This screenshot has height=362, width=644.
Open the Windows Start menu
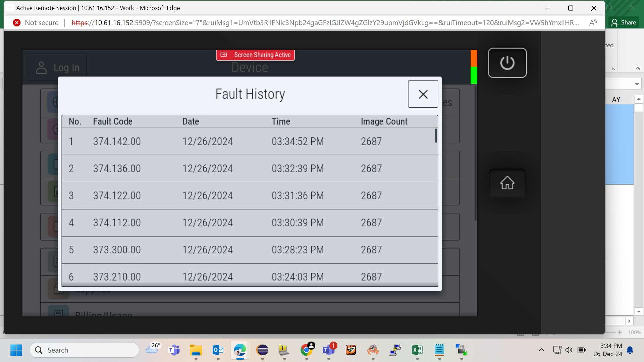(16, 350)
